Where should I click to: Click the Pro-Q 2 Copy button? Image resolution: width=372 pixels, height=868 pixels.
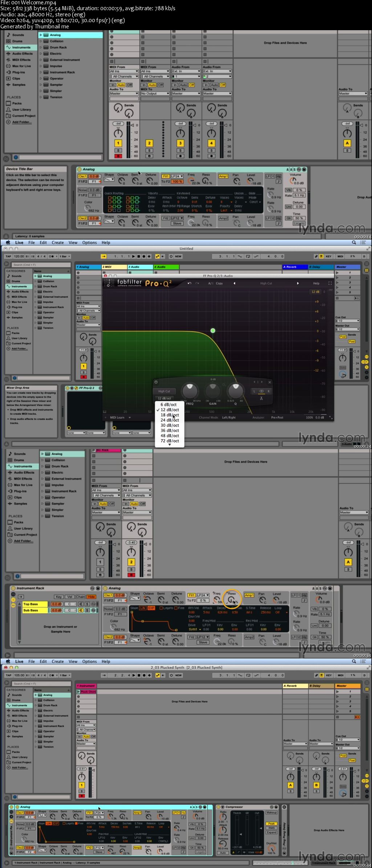[219, 283]
